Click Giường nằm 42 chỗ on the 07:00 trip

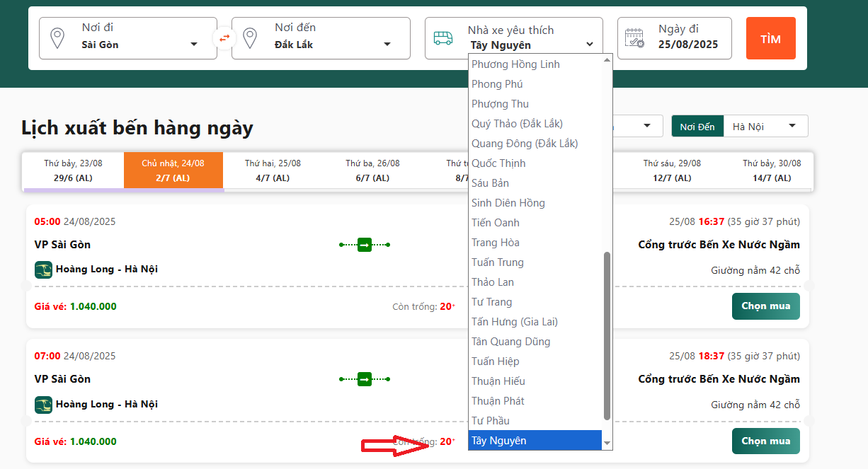pos(755,405)
